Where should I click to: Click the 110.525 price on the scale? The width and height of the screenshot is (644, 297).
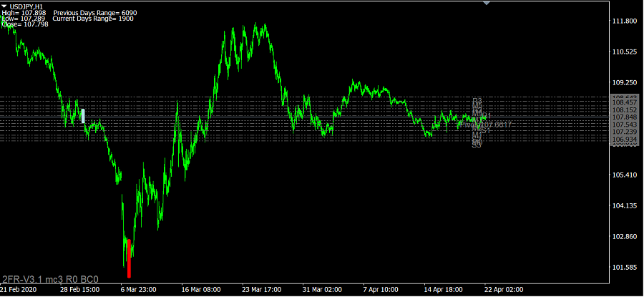click(625, 52)
